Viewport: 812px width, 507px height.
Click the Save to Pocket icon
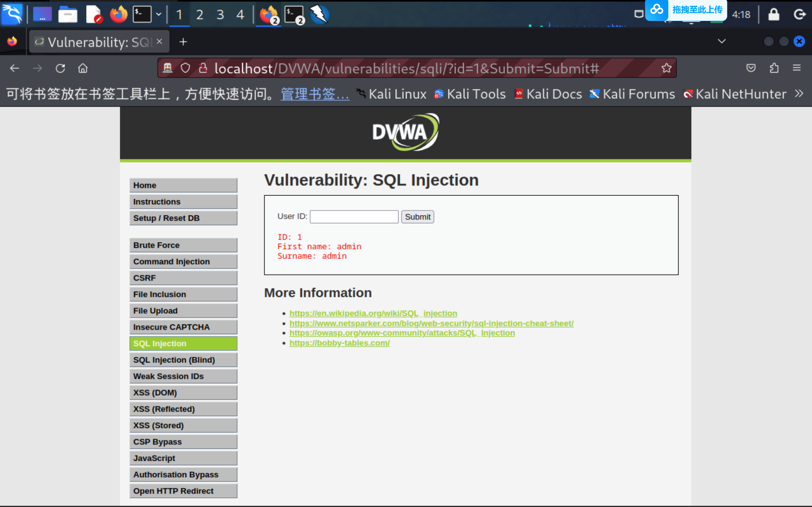[751, 68]
